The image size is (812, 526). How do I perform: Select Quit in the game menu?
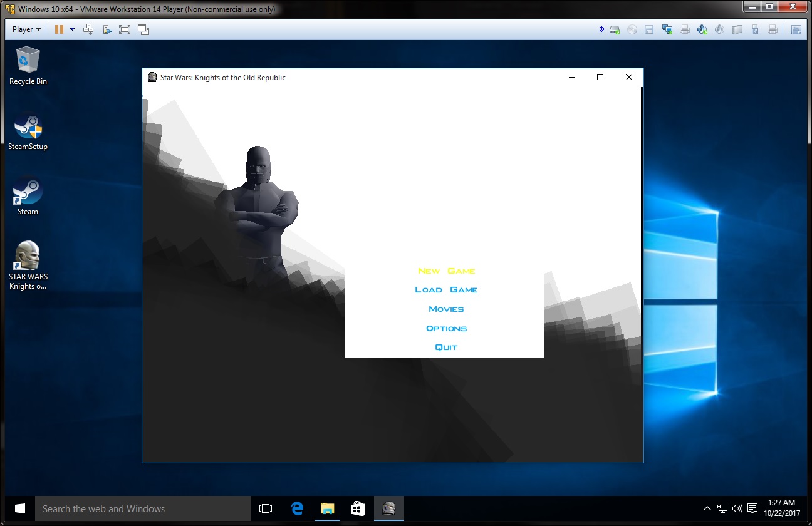click(x=447, y=348)
